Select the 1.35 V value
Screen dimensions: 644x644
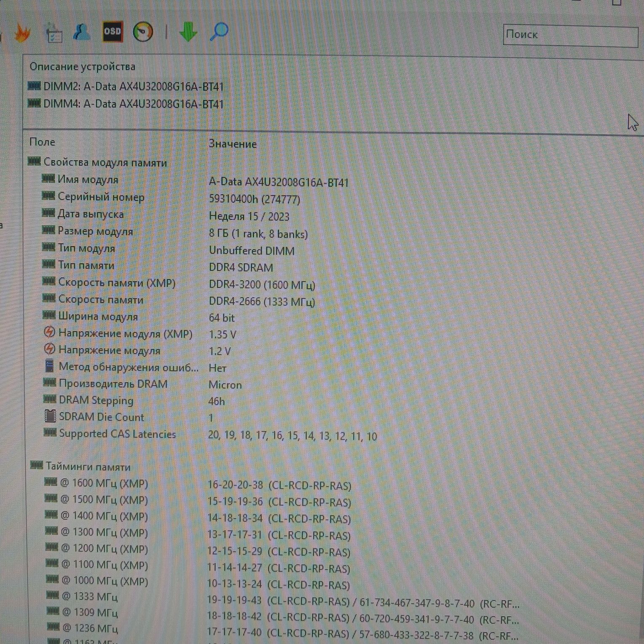pyautogui.click(x=223, y=335)
